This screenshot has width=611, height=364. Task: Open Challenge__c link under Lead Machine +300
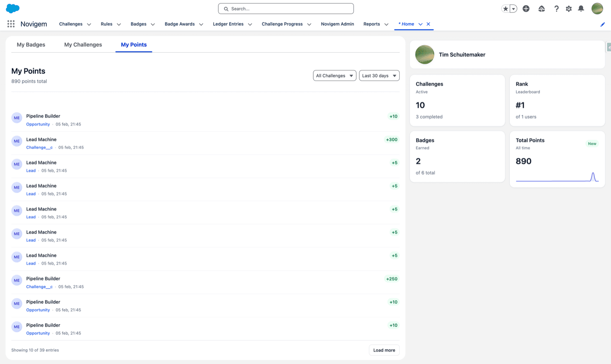pyautogui.click(x=39, y=147)
